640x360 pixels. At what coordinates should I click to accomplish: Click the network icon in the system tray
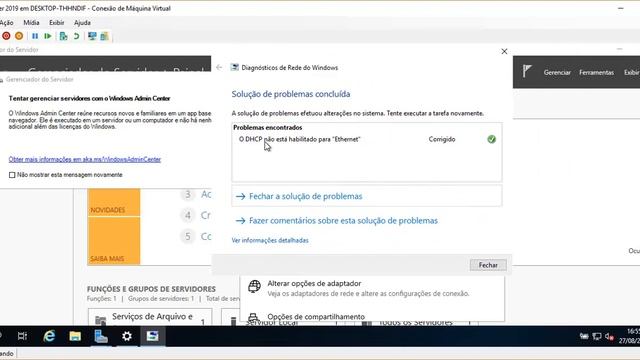(597, 336)
